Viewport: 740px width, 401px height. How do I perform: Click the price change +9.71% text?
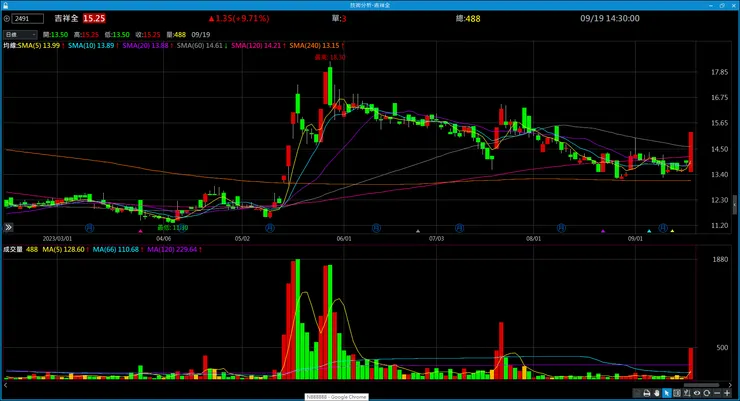point(250,18)
